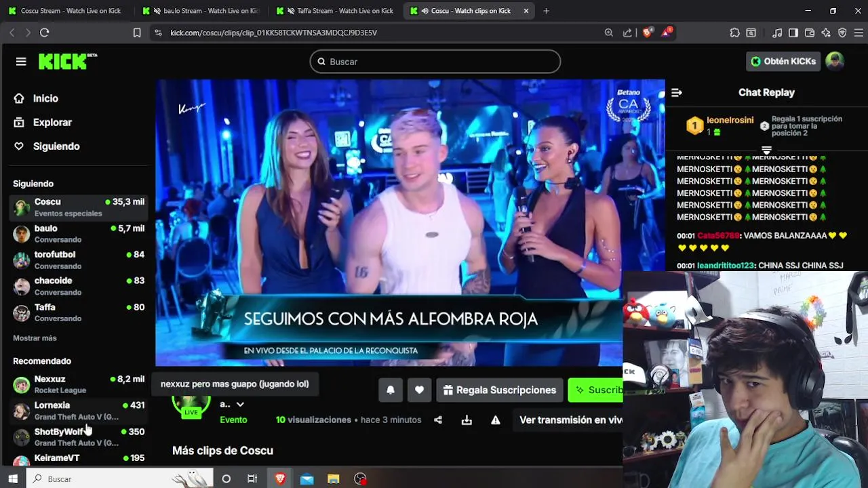
Task: Open Task View on taskbar
Action: [252, 479]
